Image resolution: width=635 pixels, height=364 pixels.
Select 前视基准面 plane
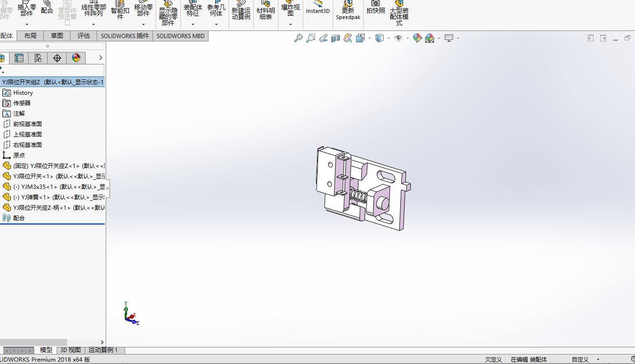(x=28, y=124)
